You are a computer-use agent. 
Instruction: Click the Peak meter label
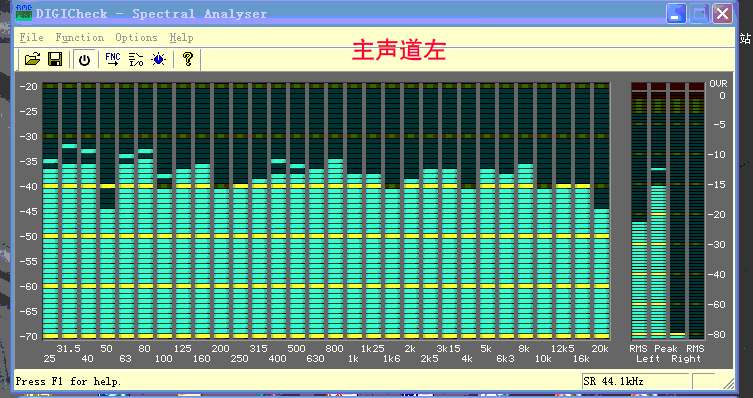(665, 349)
